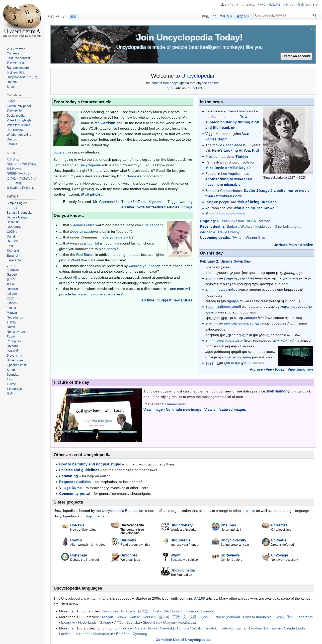Open Featured content in the sidebar

tap(18, 58)
